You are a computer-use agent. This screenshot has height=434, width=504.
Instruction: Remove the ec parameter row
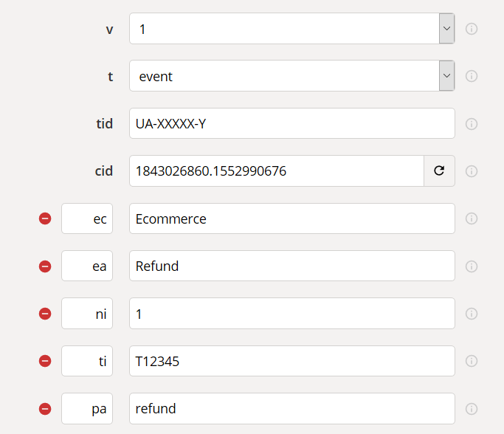click(x=45, y=218)
